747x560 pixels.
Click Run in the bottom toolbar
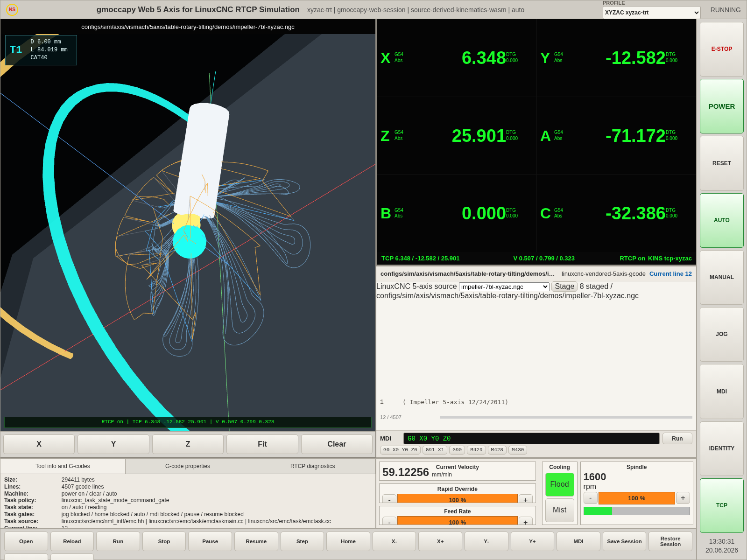click(x=118, y=541)
